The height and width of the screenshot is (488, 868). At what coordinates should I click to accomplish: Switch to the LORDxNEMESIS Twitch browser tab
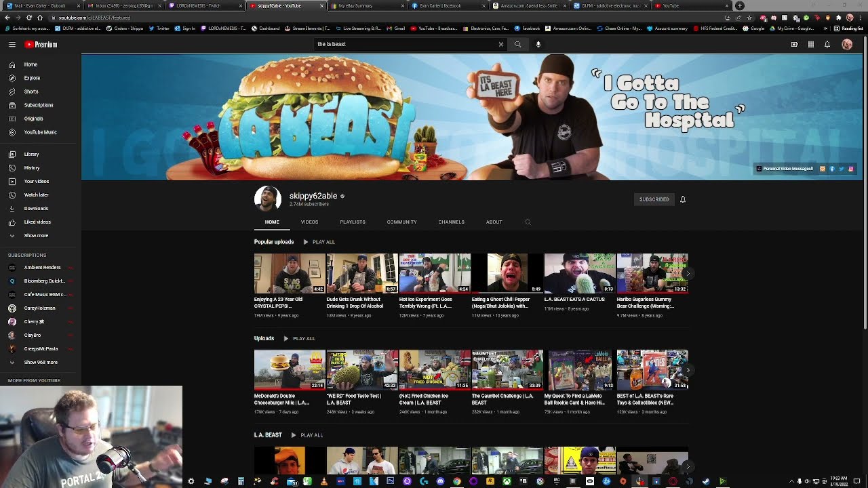point(203,5)
